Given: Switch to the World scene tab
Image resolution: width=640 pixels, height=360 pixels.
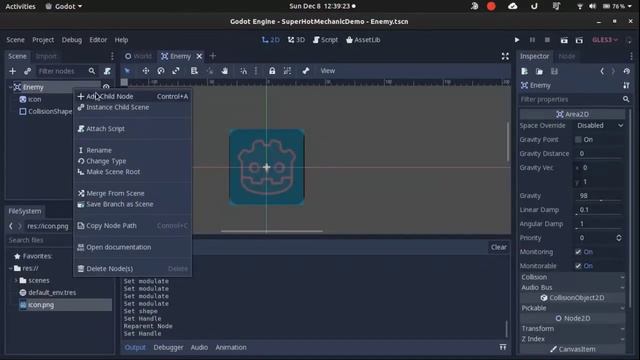Looking at the screenshot, I should click(138, 56).
